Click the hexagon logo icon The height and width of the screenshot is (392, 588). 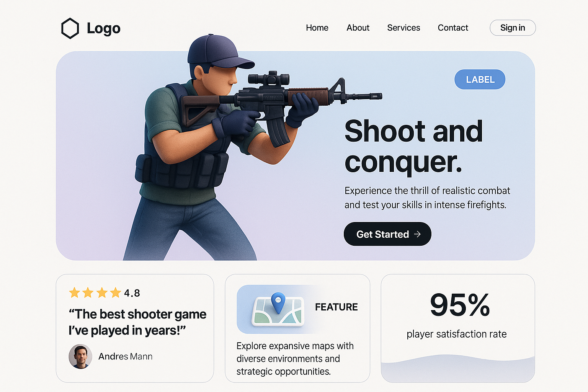pos(70,28)
